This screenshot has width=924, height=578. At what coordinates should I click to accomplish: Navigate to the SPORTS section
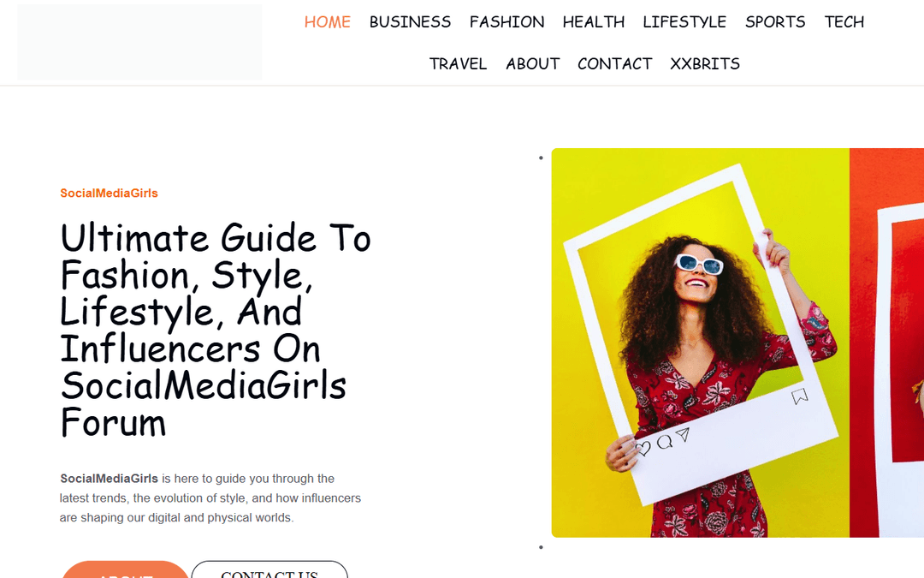(x=775, y=21)
